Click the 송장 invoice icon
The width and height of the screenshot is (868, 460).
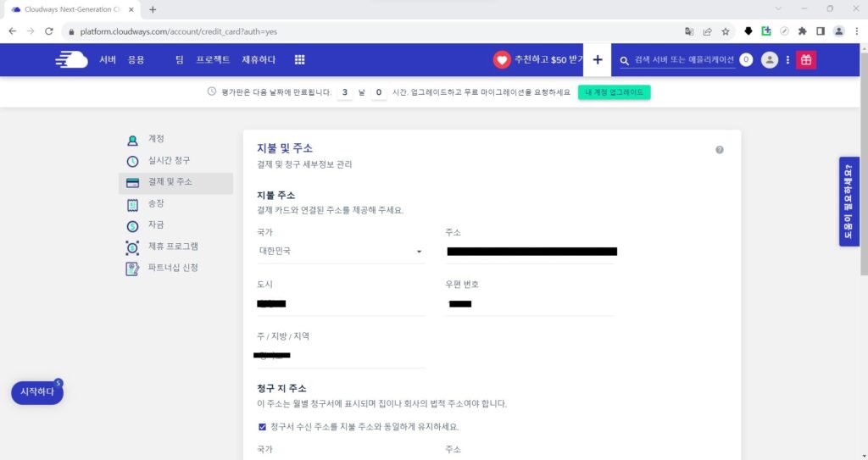pyautogui.click(x=132, y=205)
